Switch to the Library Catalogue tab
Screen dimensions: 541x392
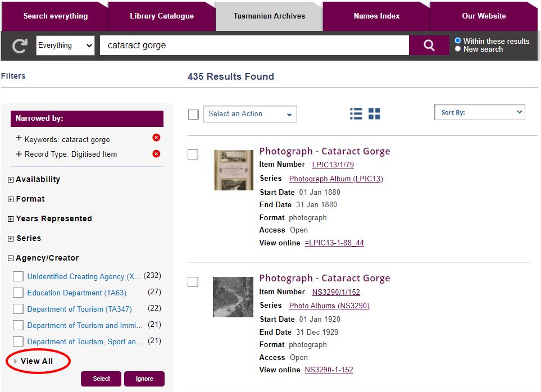161,16
